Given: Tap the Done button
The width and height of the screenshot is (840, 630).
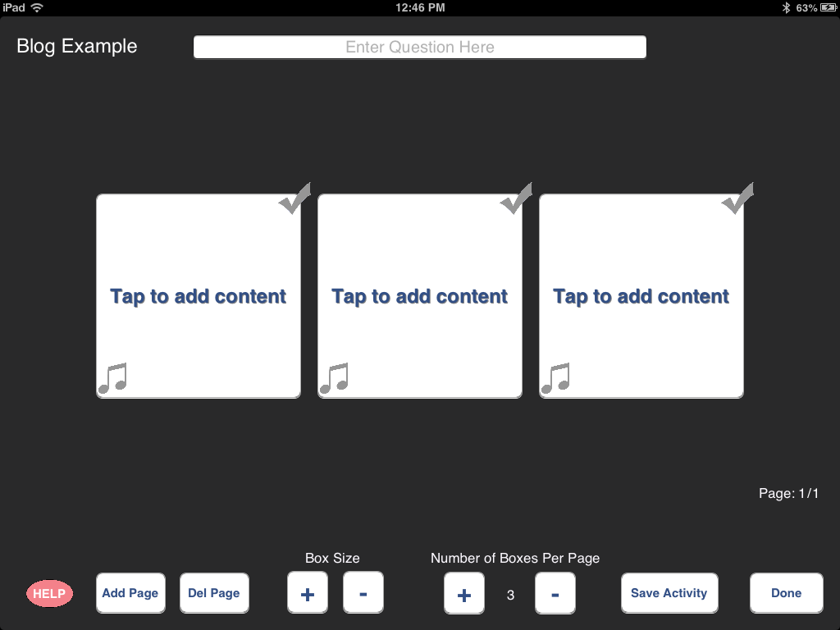Looking at the screenshot, I should pyautogui.click(x=787, y=593).
